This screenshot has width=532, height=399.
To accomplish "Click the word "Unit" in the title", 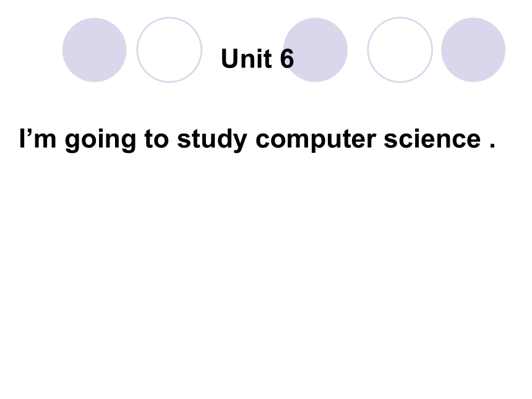I will click(x=246, y=59).
